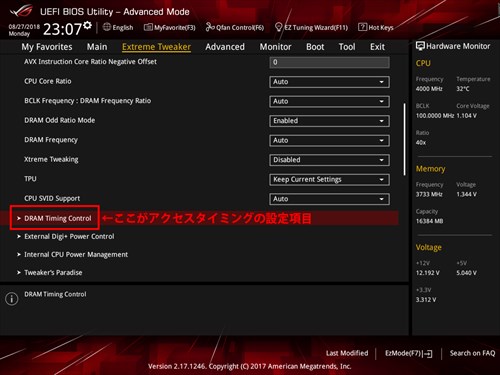This screenshot has width=500, height=375.
Task: Click the 40x ratio value
Action: 421,143
